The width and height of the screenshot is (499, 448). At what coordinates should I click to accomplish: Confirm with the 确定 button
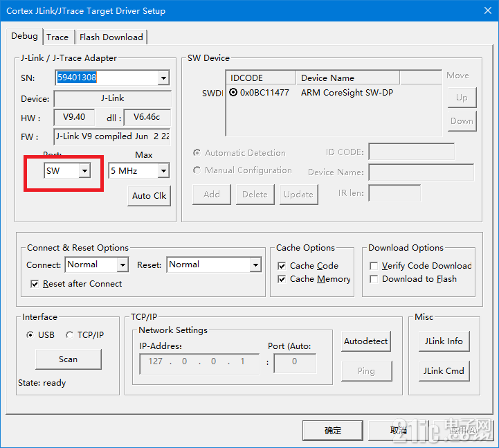(x=333, y=431)
